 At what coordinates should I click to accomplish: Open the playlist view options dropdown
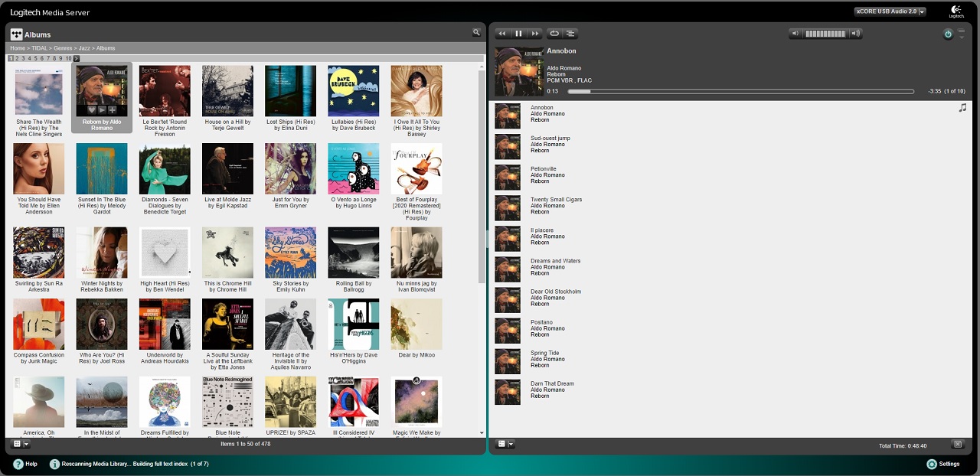[505, 444]
